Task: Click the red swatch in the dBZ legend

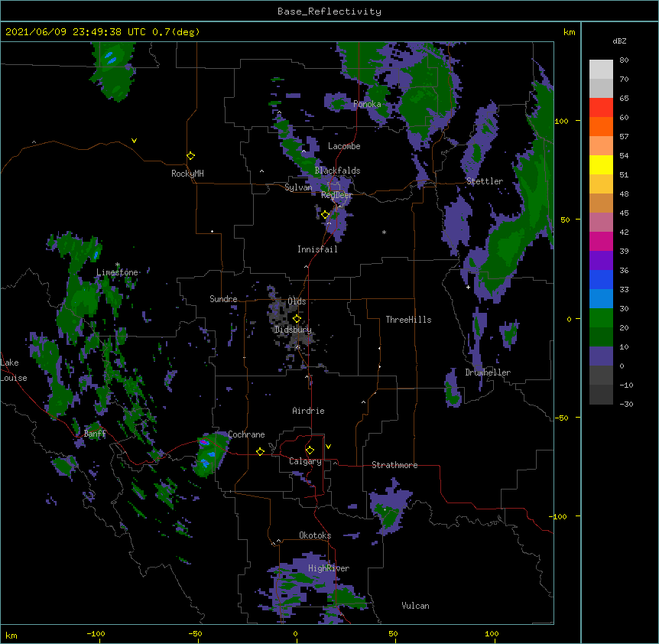Action: 601,108
